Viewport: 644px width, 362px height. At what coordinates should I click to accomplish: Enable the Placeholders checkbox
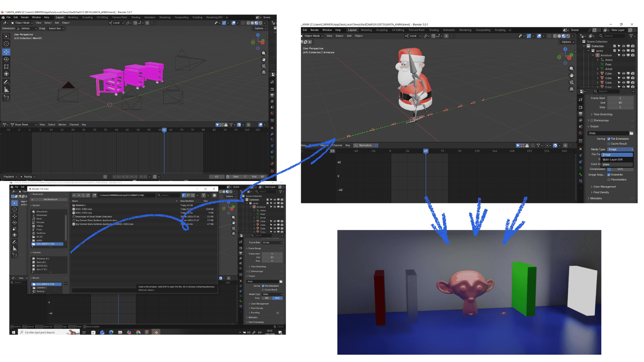coord(609,180)
